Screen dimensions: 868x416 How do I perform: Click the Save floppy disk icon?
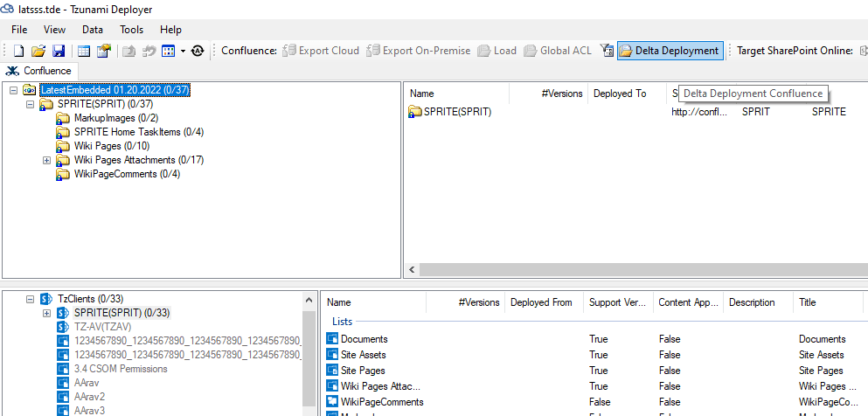coord(58,51)
